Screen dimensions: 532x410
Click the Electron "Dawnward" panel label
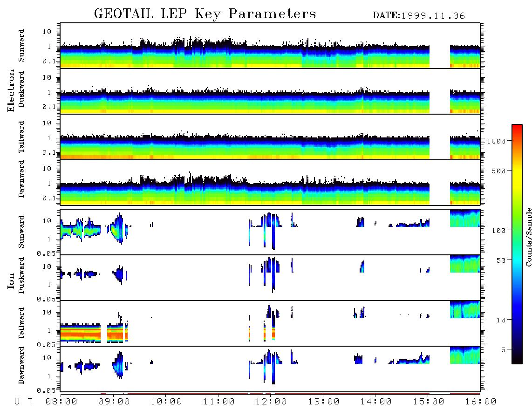click(21, 179)
